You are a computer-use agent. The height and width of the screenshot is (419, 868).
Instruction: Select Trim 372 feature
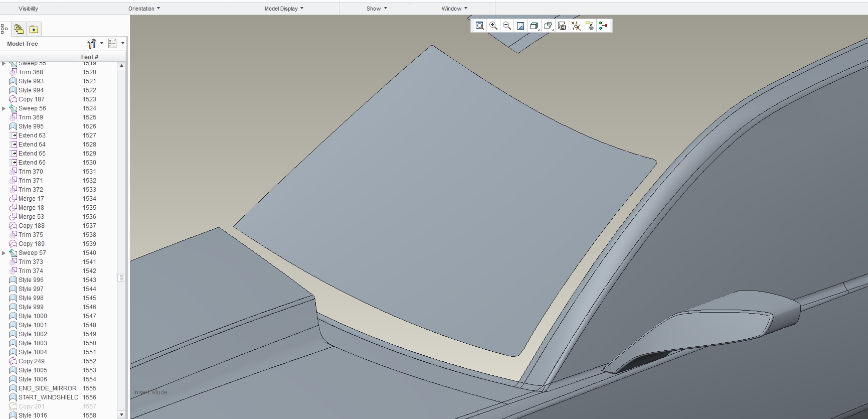(31, 190)
